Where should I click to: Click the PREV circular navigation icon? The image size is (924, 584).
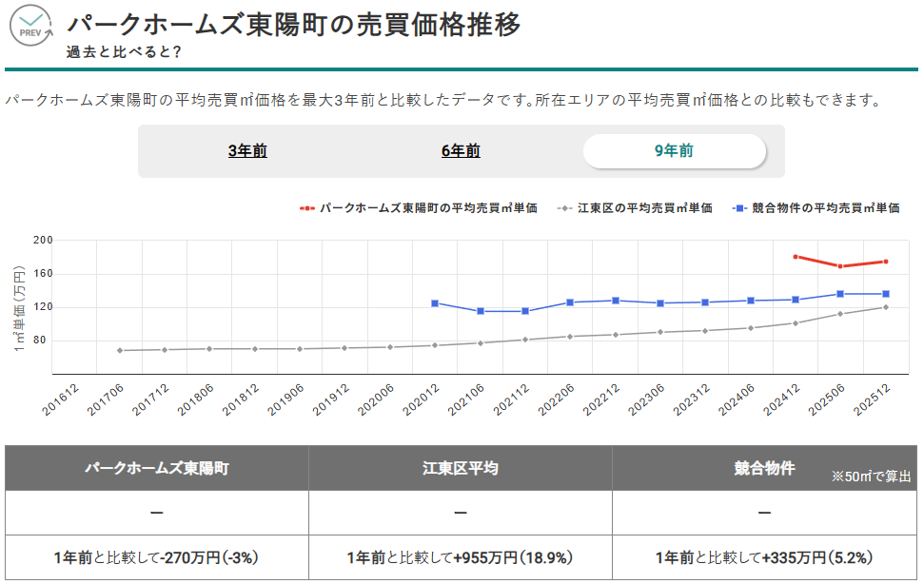29,23
